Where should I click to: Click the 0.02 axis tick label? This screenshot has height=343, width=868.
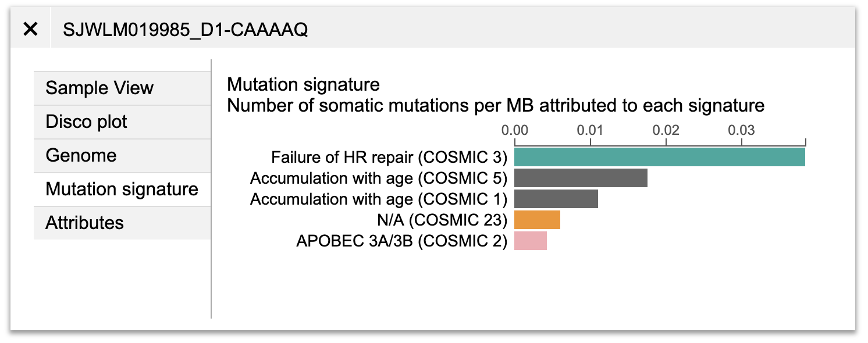[666, 130]
